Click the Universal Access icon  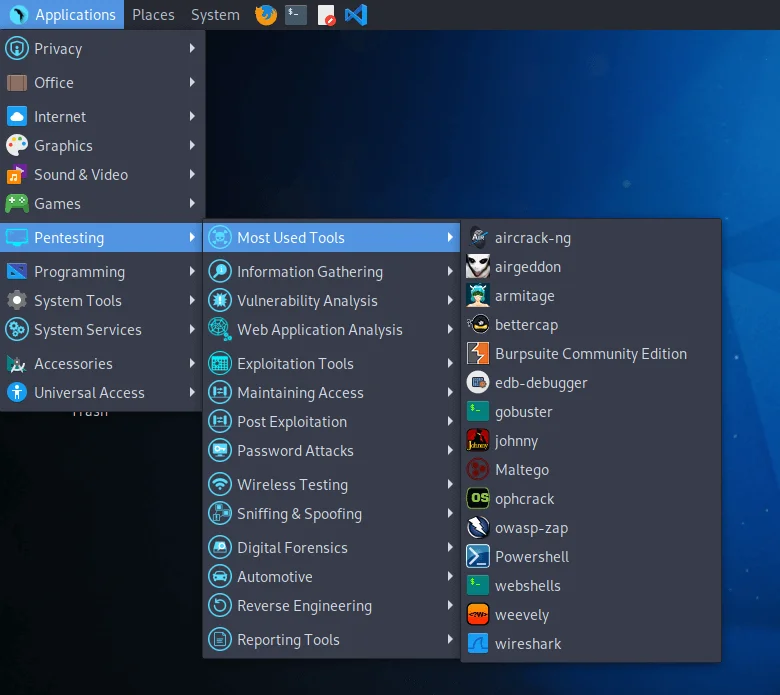point(17,393)
